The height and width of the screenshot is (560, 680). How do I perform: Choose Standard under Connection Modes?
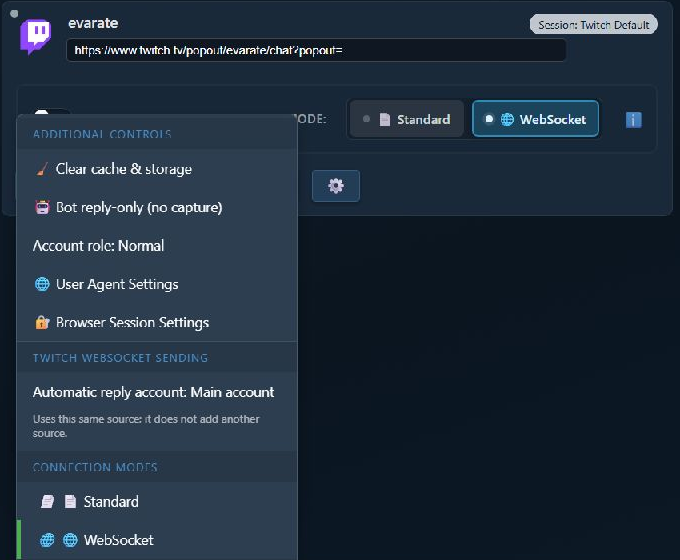pyautogui.click(x=157, y=501)
